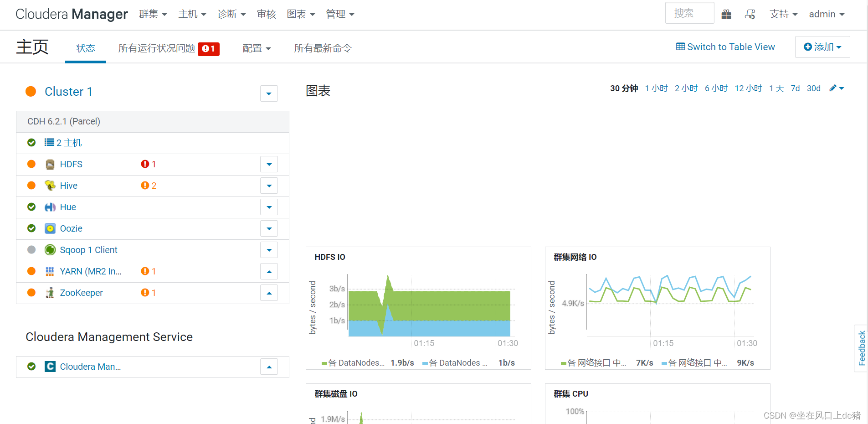Open the Sqoop 1 Client actions dropdown

(x=269, y=250)
